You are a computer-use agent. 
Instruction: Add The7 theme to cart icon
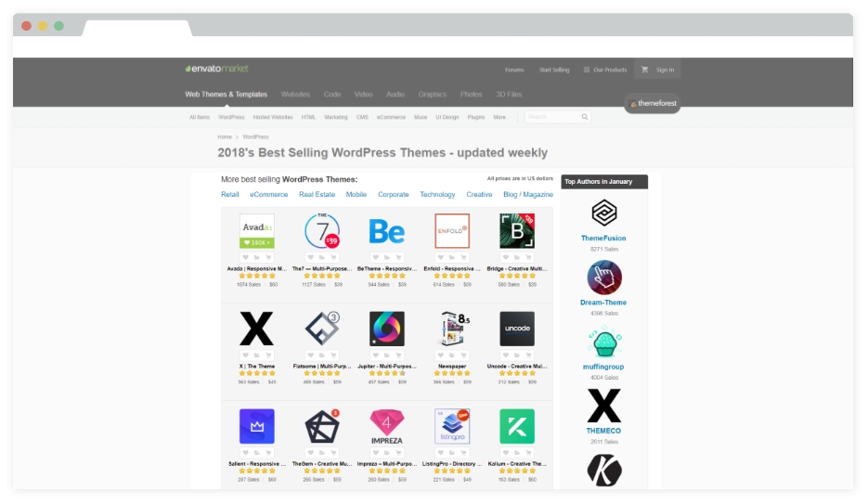pyautogui.click(x=334, y=257)
